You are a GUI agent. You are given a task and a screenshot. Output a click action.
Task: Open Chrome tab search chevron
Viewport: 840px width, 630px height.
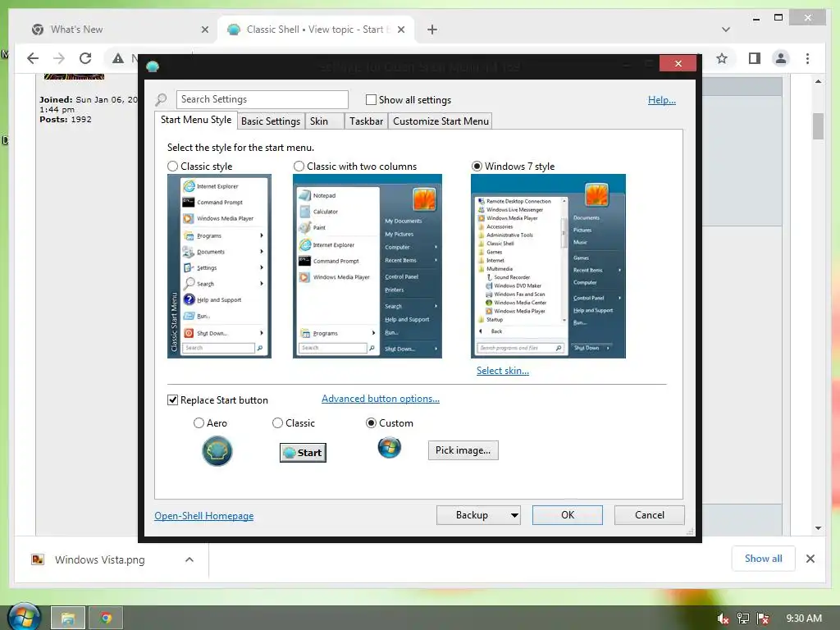(725, 30)
